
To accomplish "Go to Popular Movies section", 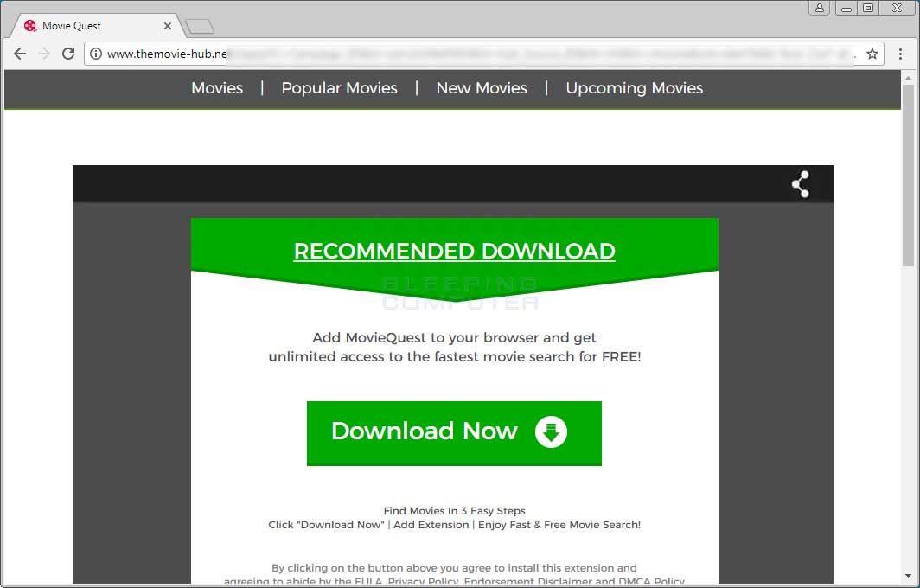I will tap(340, 88).
